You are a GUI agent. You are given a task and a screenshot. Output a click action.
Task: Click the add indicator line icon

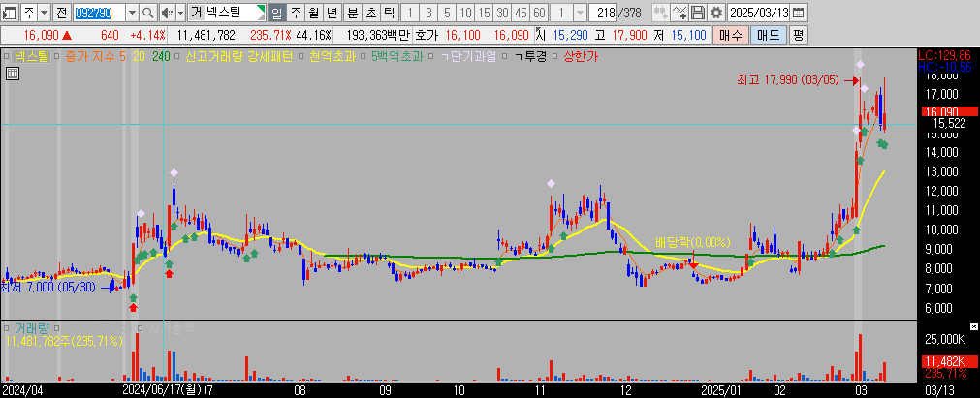tap(680, 12)
